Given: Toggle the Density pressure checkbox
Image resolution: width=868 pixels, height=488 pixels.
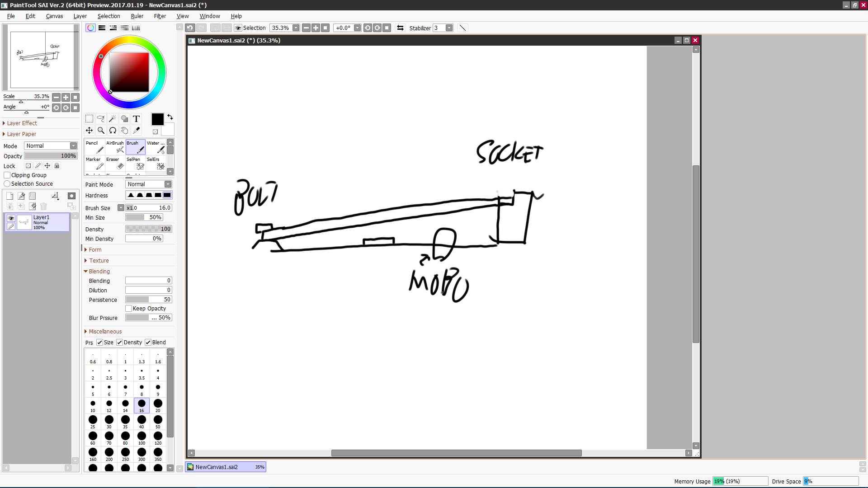Looking at the screenshot, I should pyautogui.click(x=120, y=342).
